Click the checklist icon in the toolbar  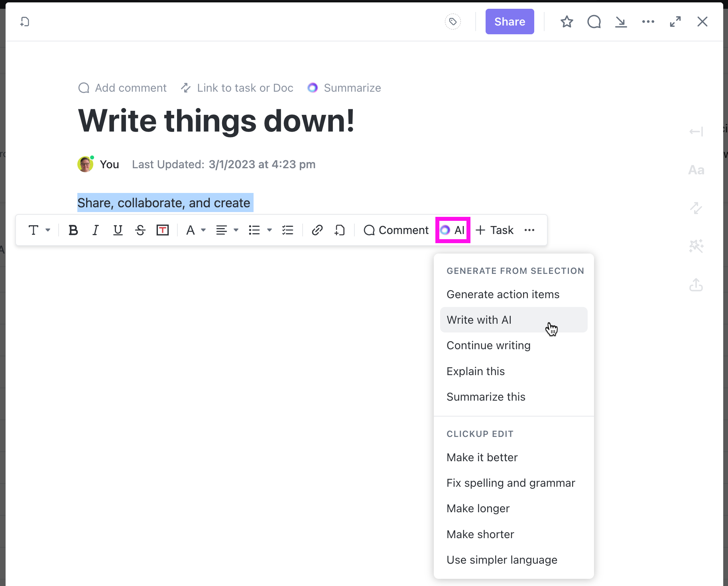287,230
